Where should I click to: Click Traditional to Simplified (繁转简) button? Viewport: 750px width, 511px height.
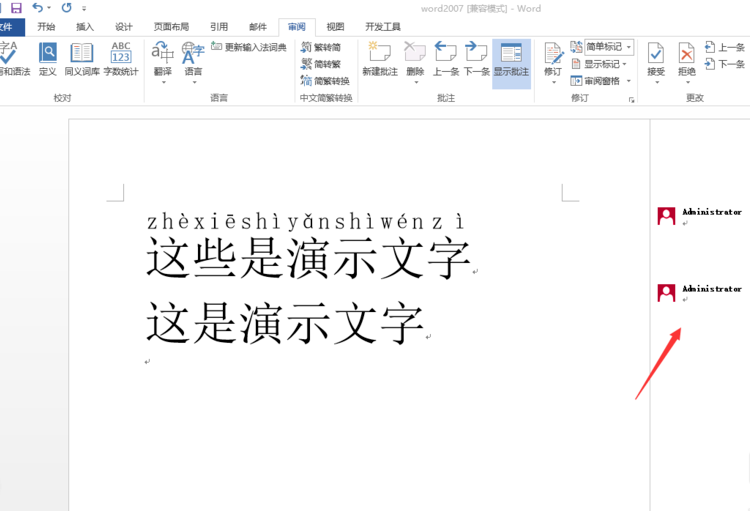tap(321, 47)
